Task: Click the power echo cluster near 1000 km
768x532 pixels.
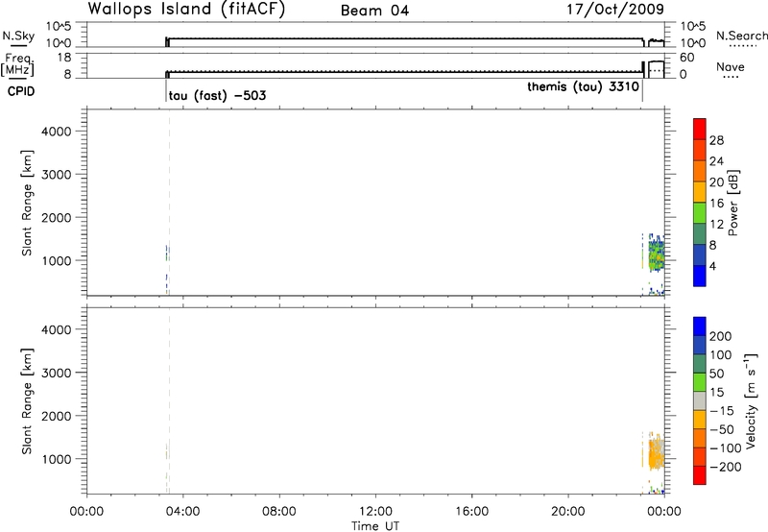Action: click(657, 254)
